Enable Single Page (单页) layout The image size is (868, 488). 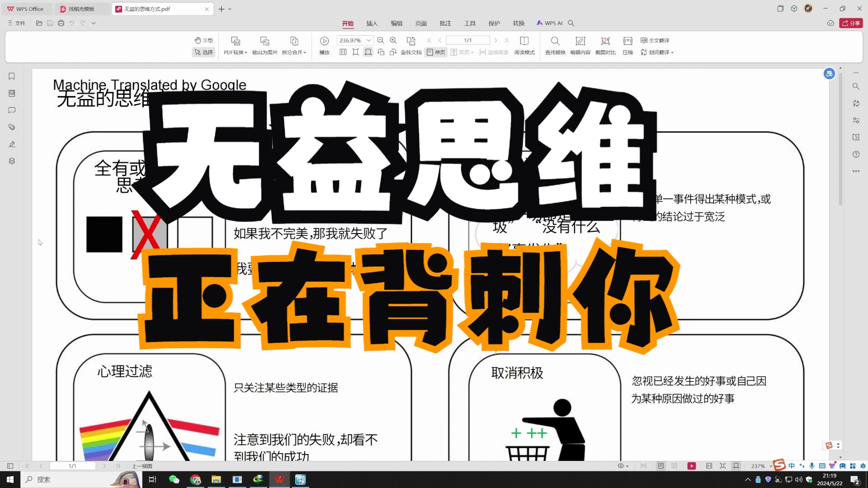(x=436, y=52)
